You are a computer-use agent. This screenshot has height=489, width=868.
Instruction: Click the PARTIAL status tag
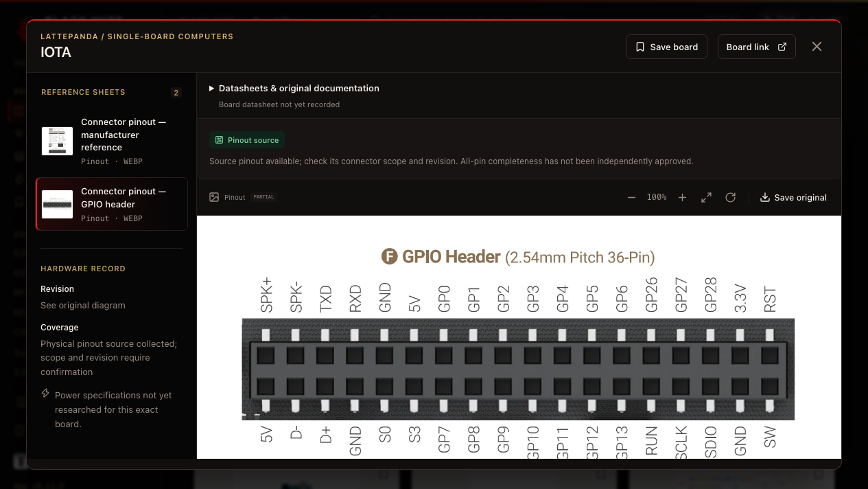(x=263, y=197)
